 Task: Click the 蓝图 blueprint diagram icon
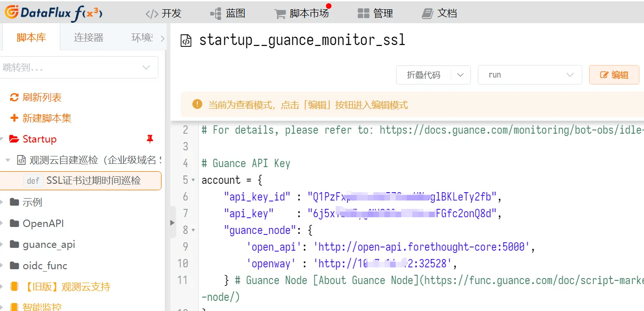215,14
